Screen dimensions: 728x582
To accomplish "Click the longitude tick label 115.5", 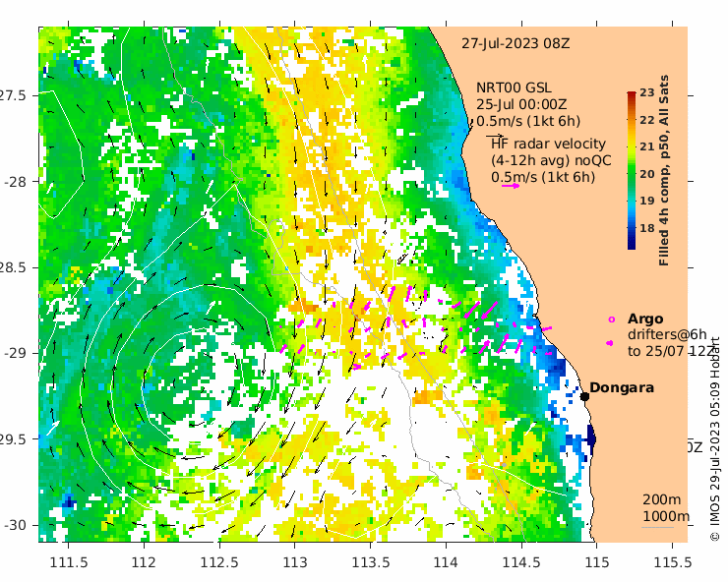I will pos(672,562).
